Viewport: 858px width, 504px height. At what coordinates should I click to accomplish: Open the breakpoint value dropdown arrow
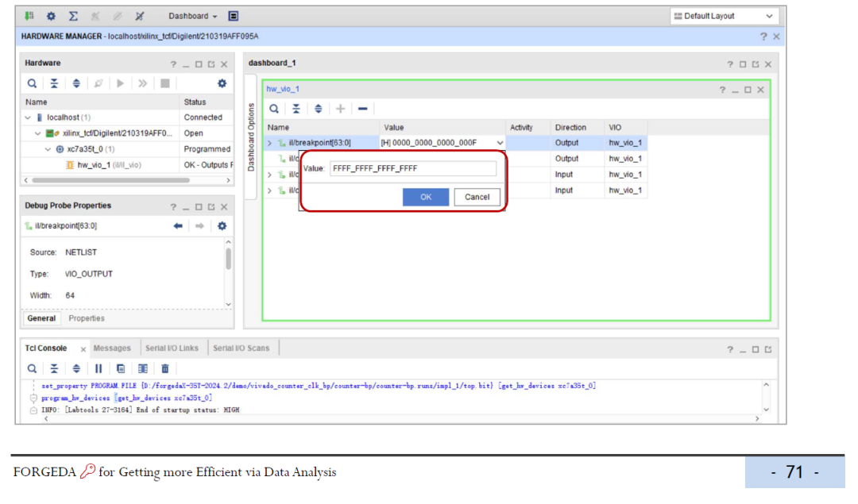(500, 143)
